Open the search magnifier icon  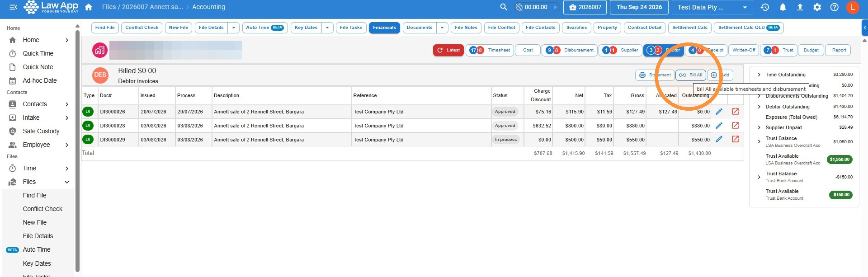pos(504,7)
